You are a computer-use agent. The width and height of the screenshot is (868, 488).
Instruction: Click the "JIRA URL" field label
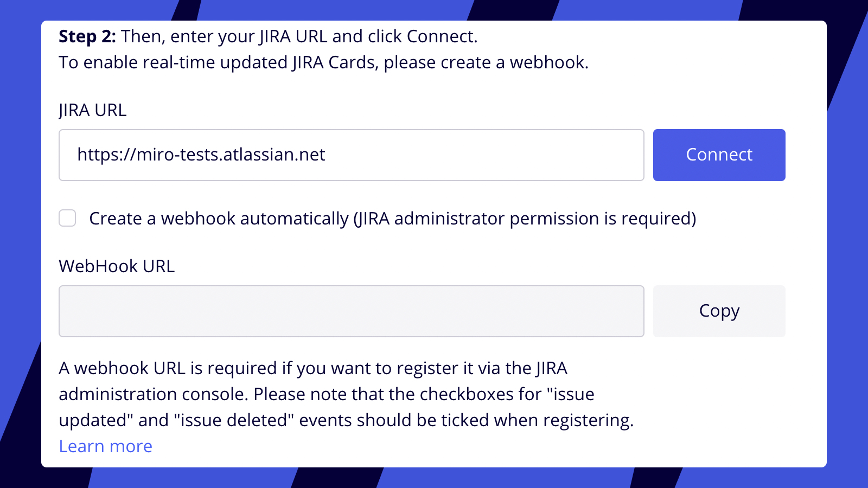(92, 110)
